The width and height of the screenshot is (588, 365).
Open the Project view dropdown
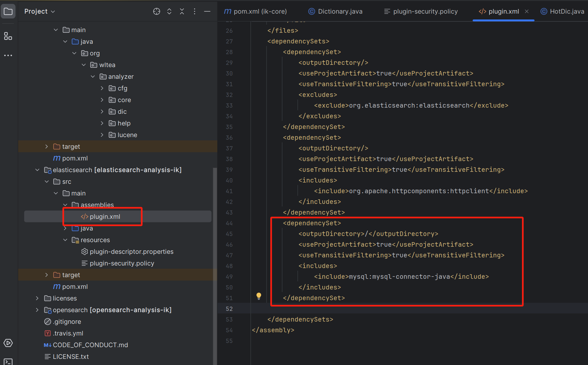click(x=40, y=11)
